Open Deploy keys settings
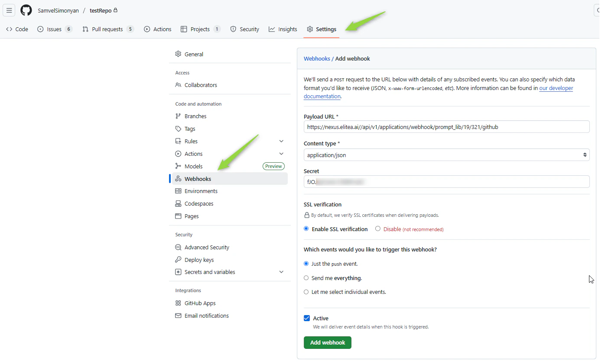Screen dimensions: 605x364 [198, 260]
